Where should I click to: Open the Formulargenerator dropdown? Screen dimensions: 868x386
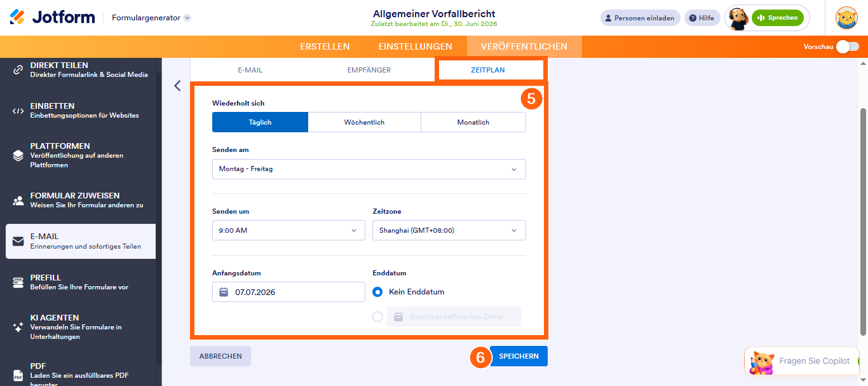pos(151,18)
